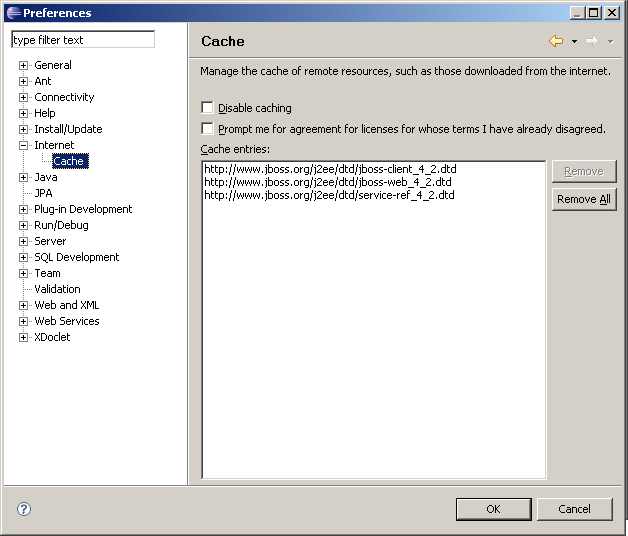Select the Java preferences category

pyautogui.click(x=46, y=177)
